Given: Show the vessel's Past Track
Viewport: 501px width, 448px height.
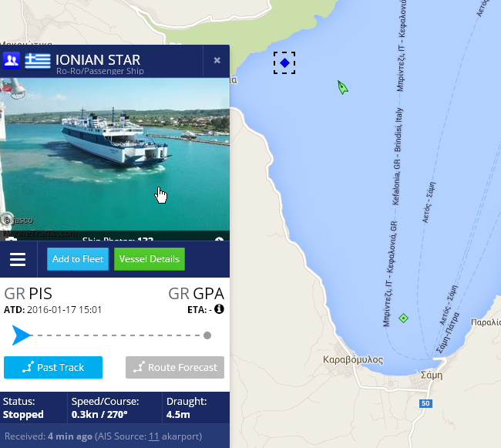Looking at the screenshot, I should tap(53, 368).
